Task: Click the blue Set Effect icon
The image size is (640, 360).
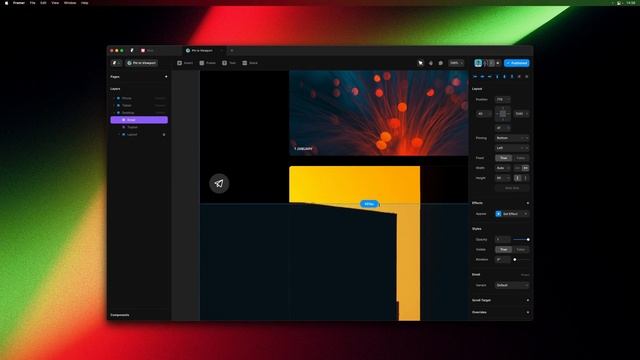Action: point(498,214)
